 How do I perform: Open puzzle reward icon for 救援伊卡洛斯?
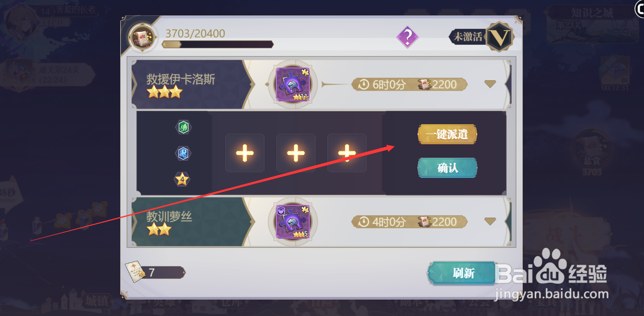(293, 84)
